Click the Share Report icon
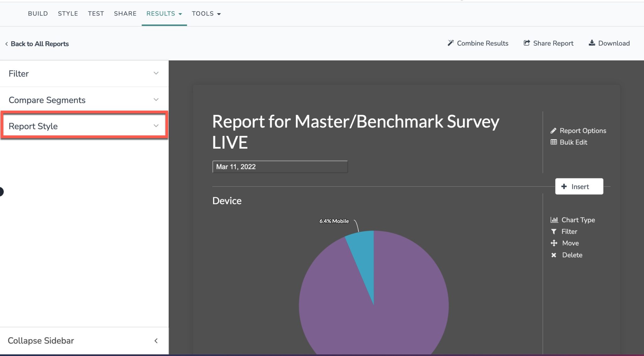This screenshot has width=644, height=356. 527,43
